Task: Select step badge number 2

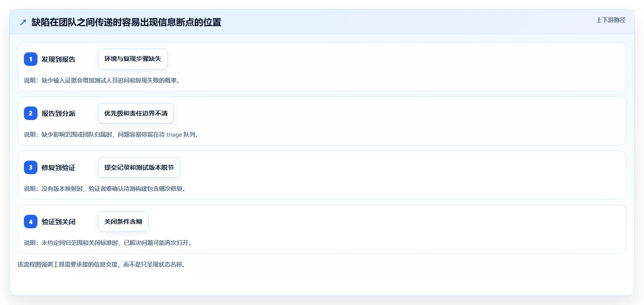Action: [x=31, y=113]
